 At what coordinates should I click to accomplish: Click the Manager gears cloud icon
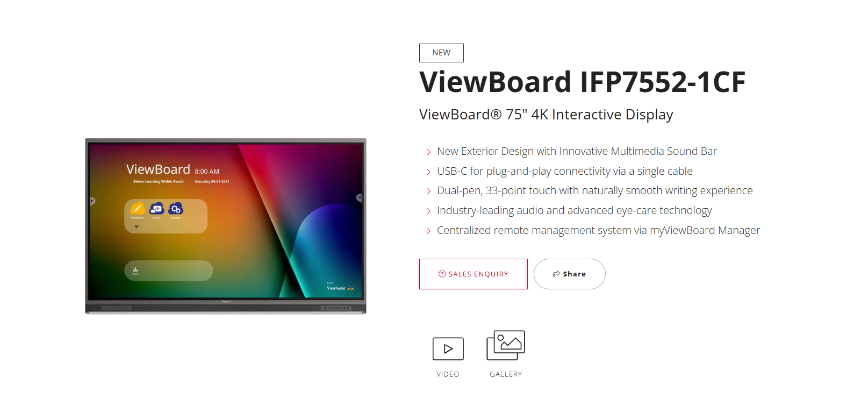[x=176, y=208]
